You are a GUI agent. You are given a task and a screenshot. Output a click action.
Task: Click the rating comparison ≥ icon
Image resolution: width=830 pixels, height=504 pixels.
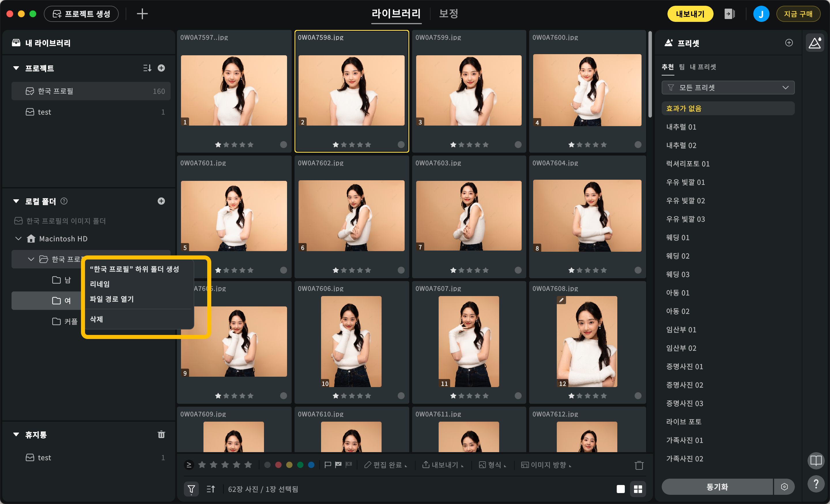click(x=189, y=465)
